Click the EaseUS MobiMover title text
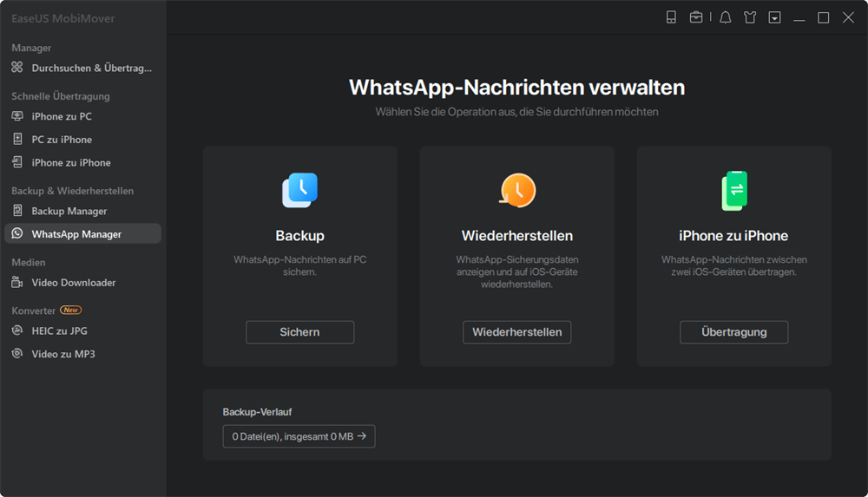This screenshot has height=497, width=868. pos(63,18)
